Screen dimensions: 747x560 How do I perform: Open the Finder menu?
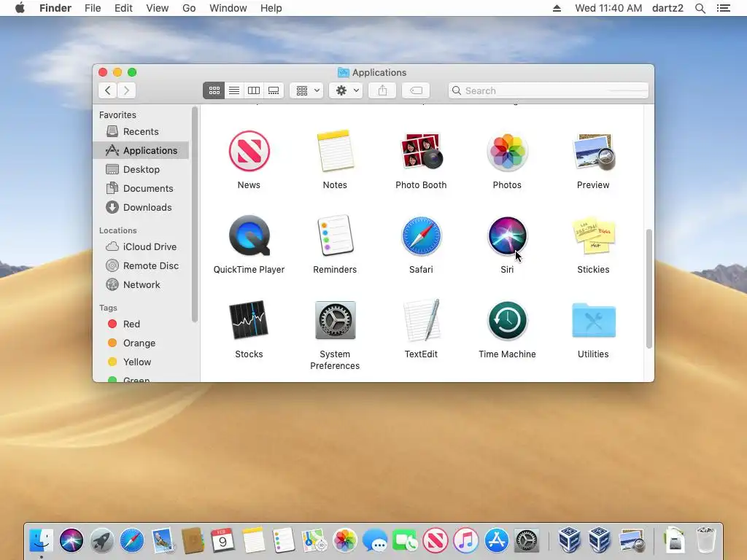pyautogui.click(x=55, y=8)
